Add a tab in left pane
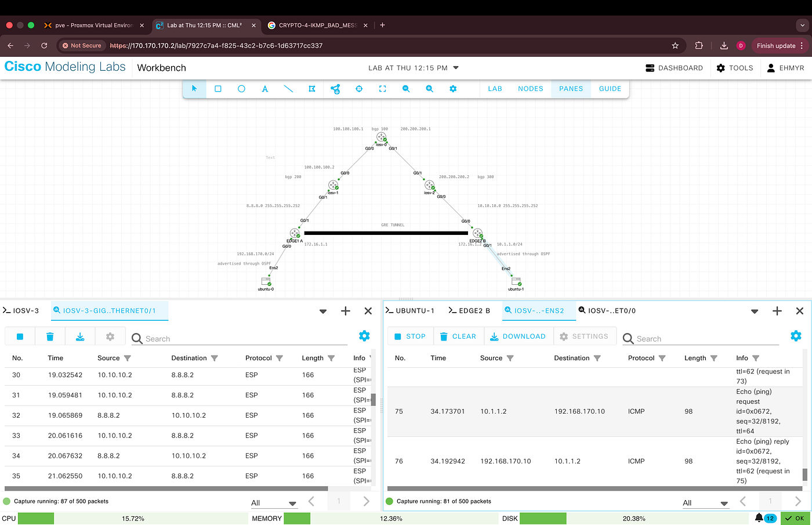812x525 pixels. [346, 311]
